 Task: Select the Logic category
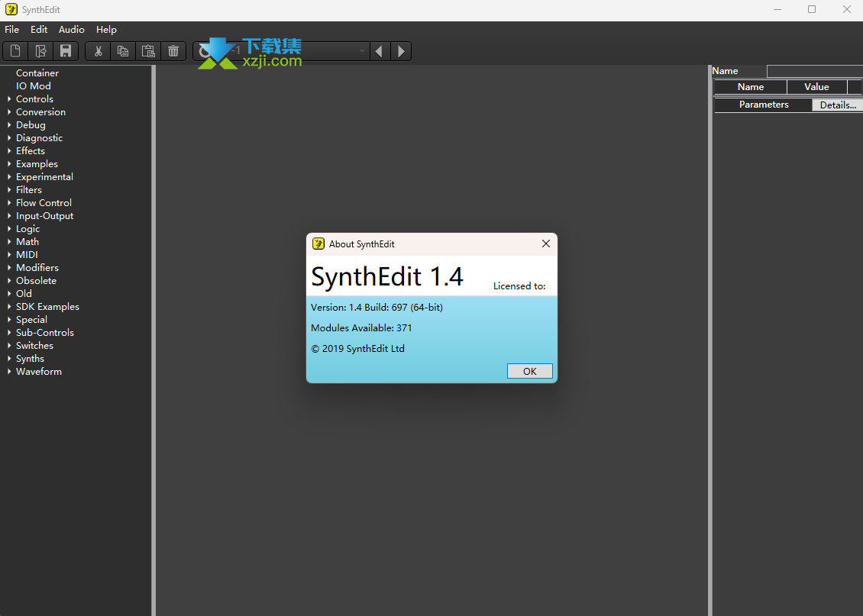click(x=27, y=229)
